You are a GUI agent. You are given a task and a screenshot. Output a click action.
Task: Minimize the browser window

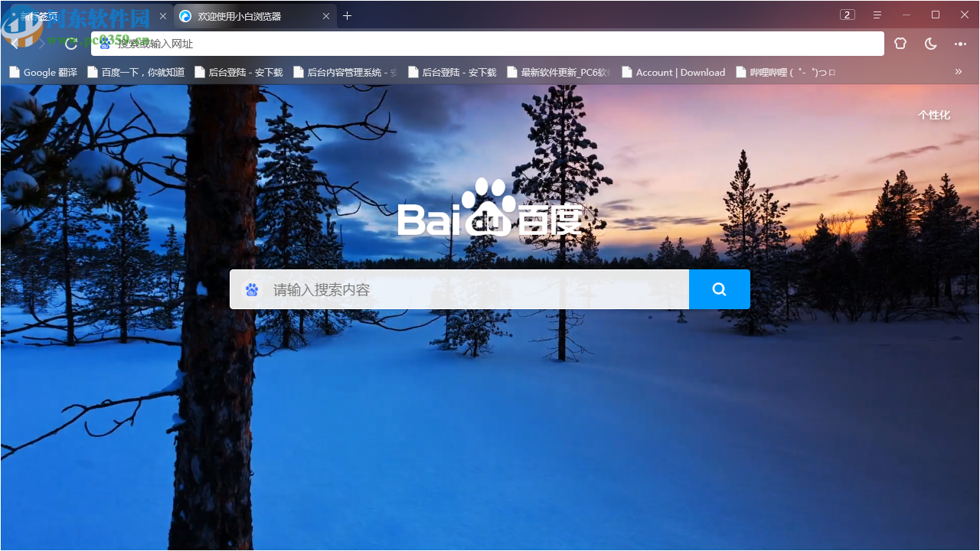click(x=906, y=15)
